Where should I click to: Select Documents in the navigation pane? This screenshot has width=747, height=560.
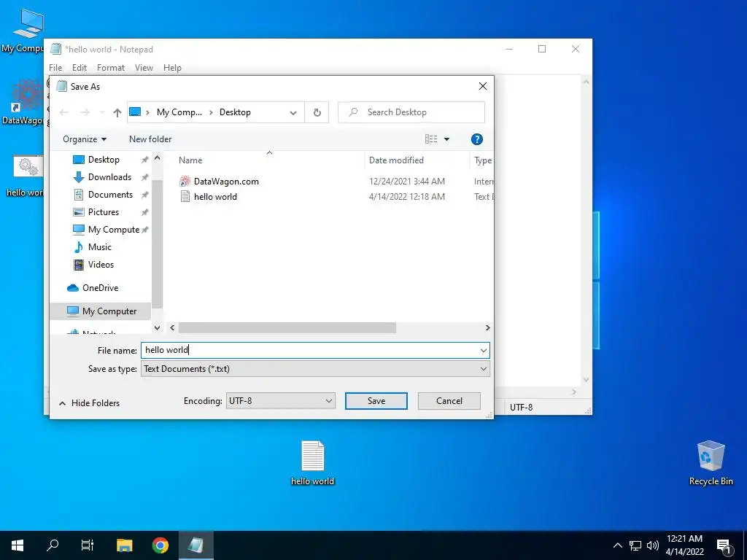(x=110, y=195)
